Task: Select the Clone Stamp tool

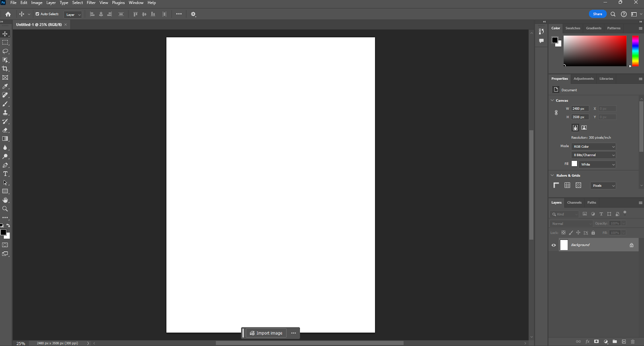Action: pos(5,113)
